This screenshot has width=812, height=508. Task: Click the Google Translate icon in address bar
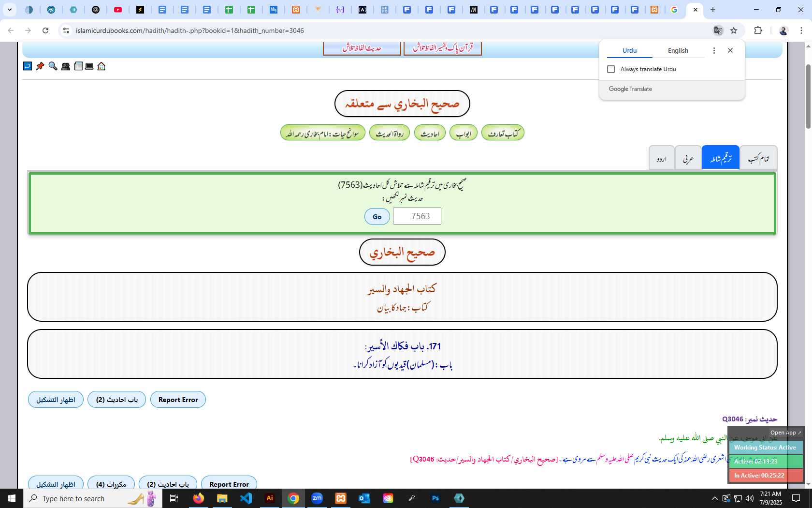click(718, 30)
